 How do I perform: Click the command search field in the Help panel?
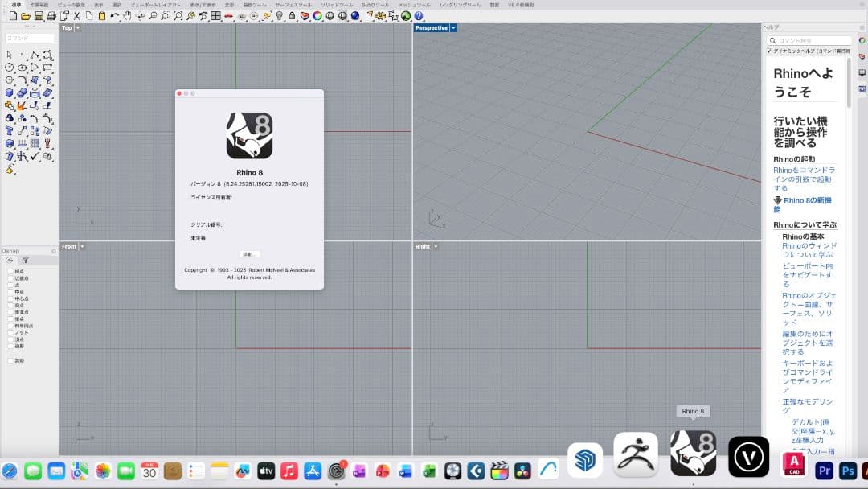pos(812,39)
